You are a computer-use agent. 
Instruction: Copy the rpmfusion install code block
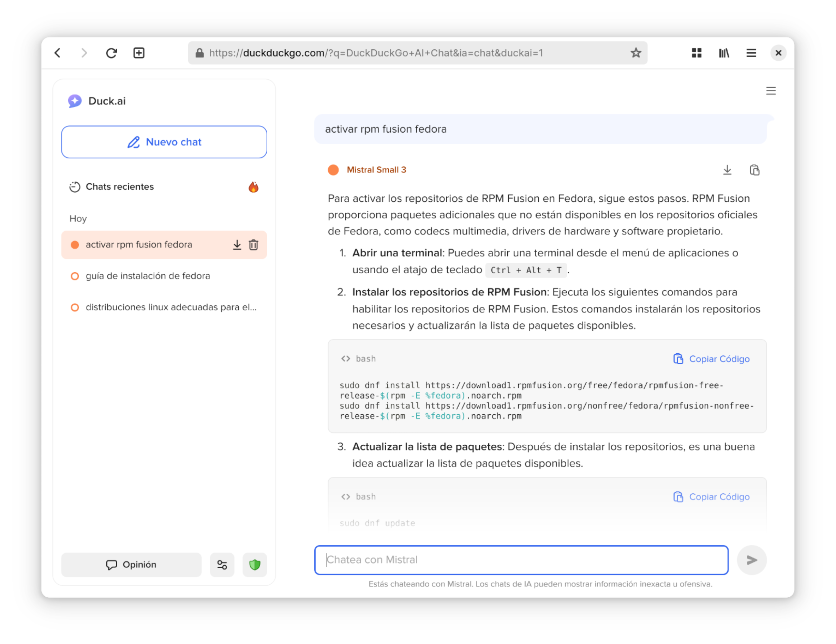[x=711, y=359]
